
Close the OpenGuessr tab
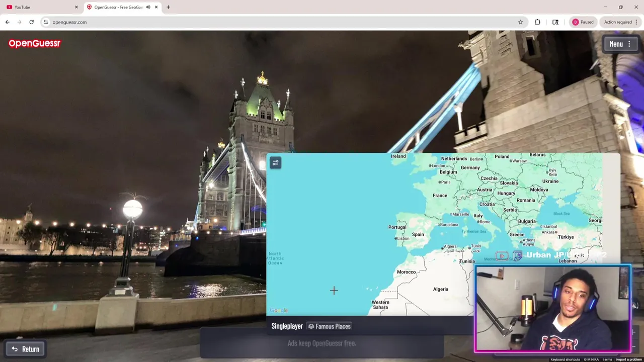[x=156, y=7]
